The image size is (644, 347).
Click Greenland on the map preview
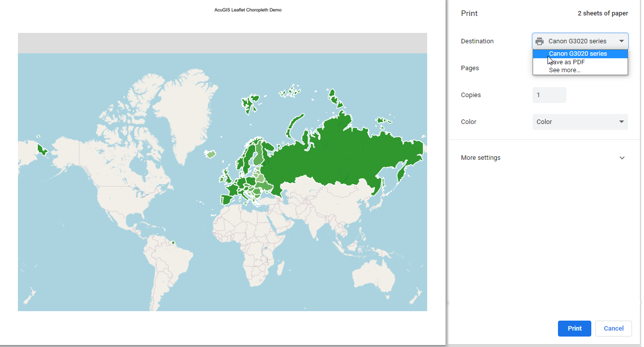tap(184, 110)
